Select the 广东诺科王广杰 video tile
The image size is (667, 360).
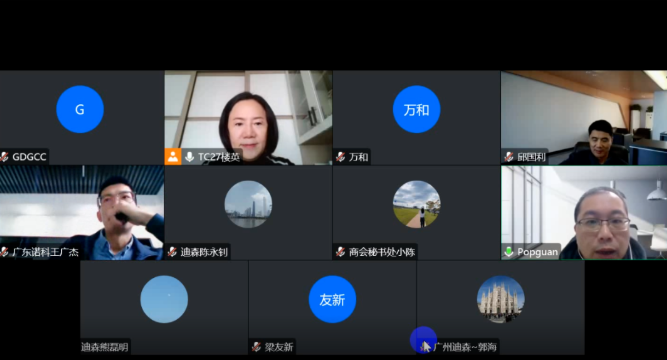82,213
